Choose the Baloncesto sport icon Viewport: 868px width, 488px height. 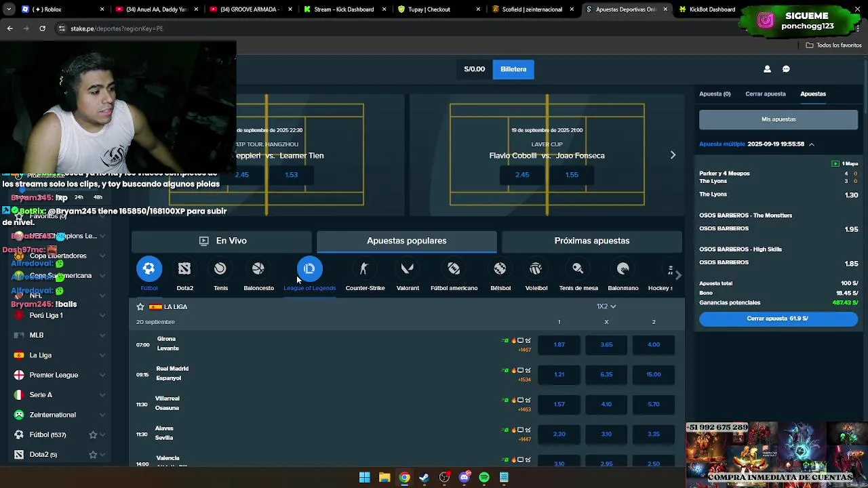coord(258,269)
